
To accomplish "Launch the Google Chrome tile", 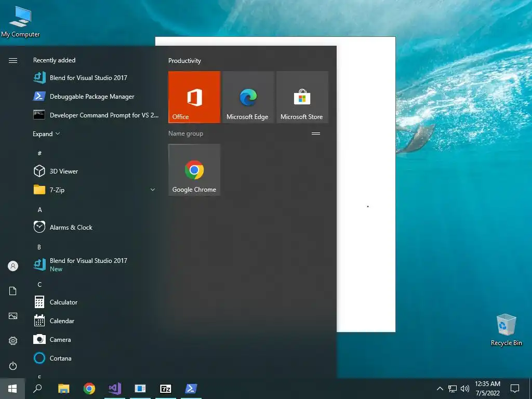I will coord(194,170).
